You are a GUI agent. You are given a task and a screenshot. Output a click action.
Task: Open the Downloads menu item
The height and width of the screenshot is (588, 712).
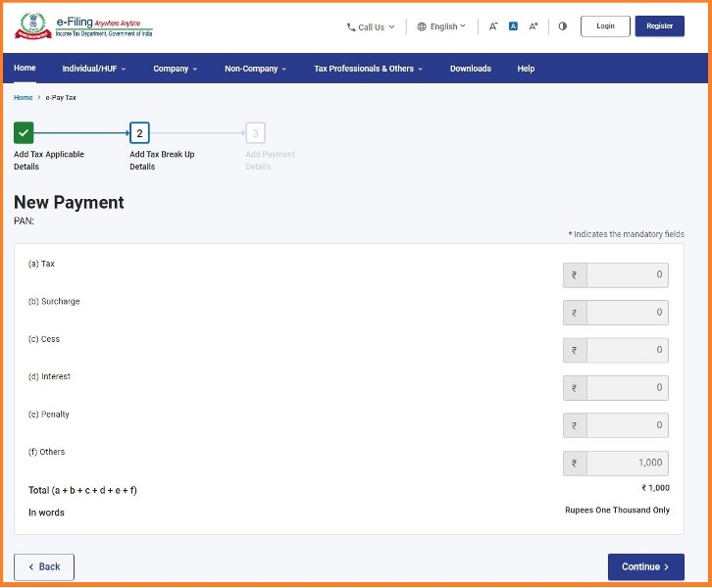471,69
